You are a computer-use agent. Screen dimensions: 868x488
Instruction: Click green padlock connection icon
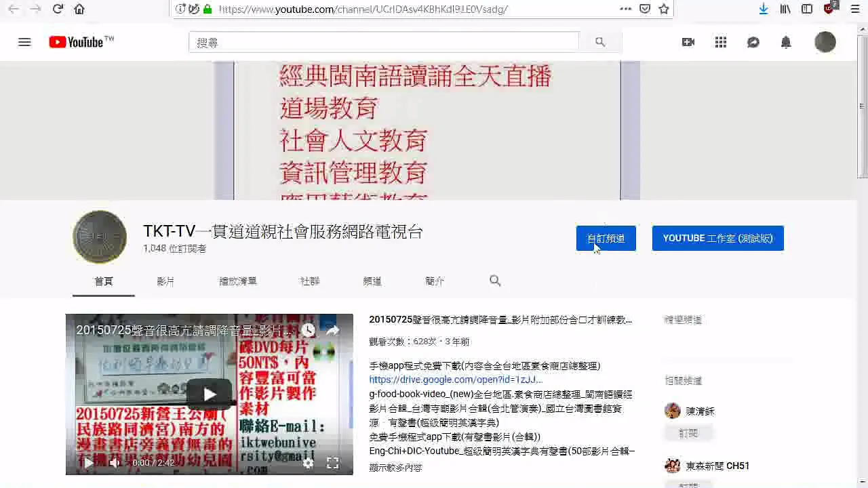click(x=208, y=9)
